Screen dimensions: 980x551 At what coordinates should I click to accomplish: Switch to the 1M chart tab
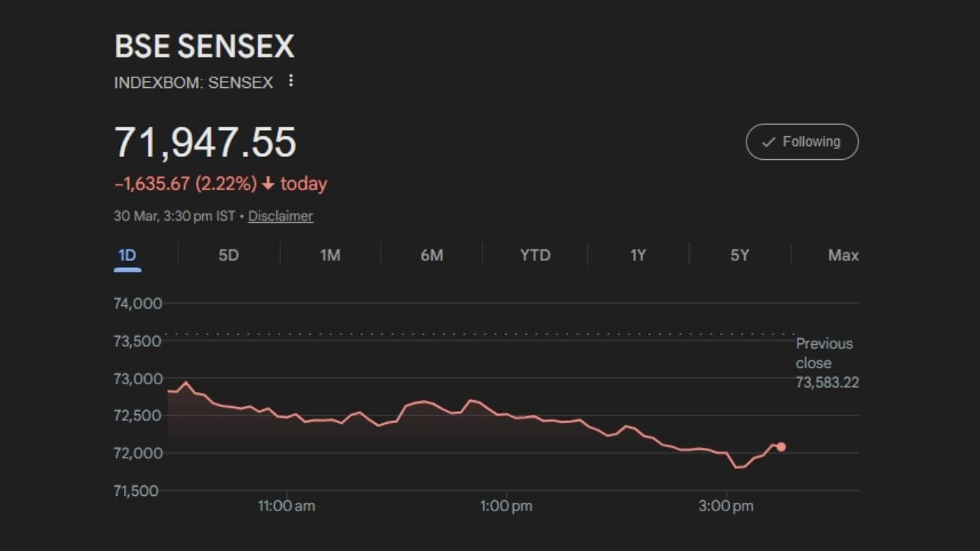point(330,256)
